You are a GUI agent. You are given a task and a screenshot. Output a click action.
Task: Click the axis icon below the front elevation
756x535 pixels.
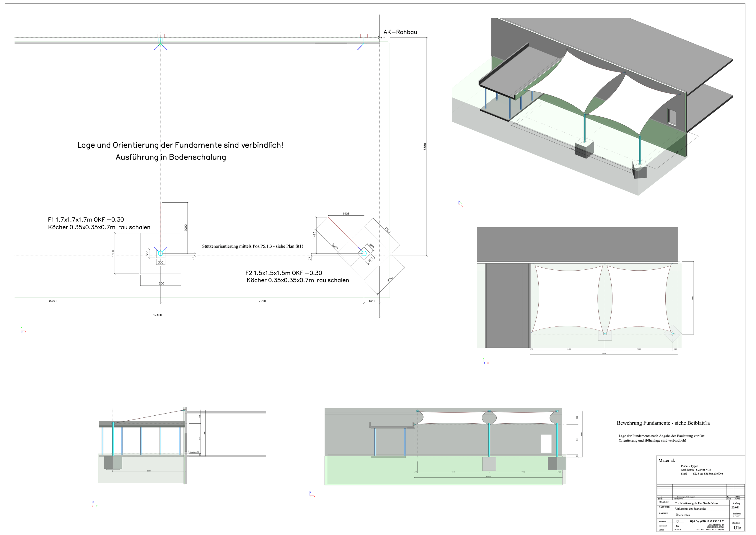click(312, 495)
